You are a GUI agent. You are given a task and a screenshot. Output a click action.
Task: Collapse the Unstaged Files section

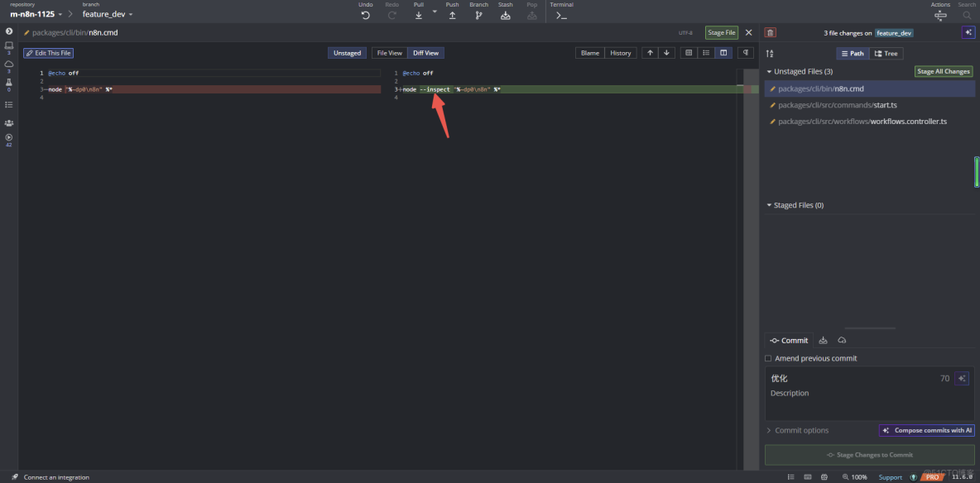(x=769, y=72)
